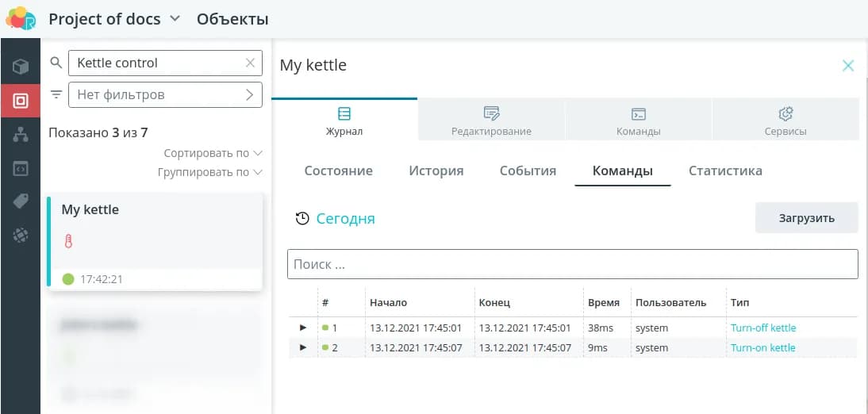Switch to the Статистика sub-tab

[725, 171]
